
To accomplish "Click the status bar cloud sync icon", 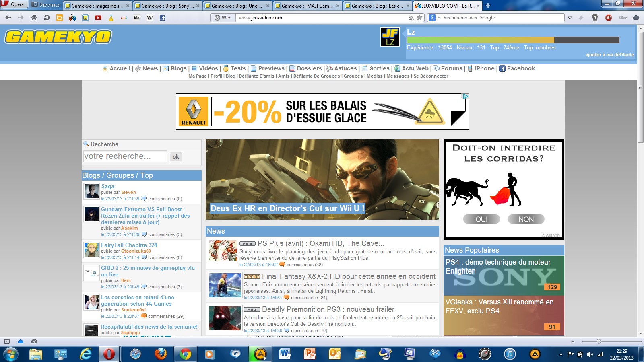I will pos(20,341).
